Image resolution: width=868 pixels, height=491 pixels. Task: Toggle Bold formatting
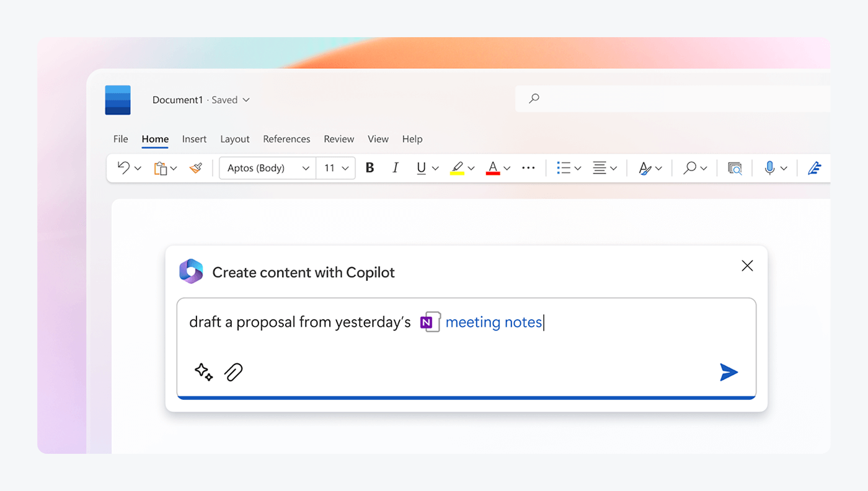[x=370, y=168]
